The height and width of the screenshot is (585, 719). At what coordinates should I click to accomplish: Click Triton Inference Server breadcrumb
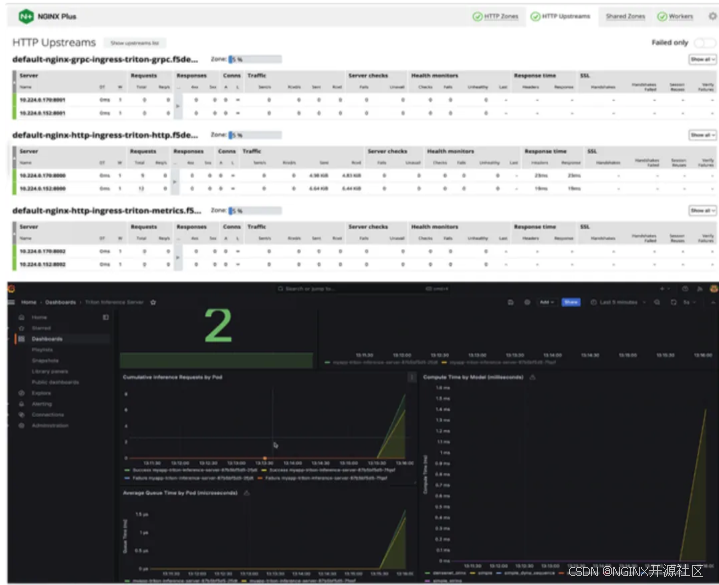[114, 302]
